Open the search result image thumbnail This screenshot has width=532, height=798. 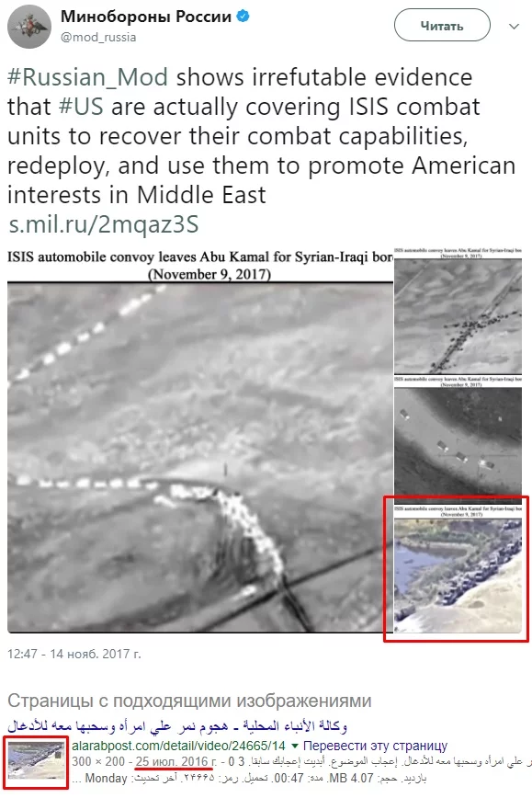click(36, 762)
